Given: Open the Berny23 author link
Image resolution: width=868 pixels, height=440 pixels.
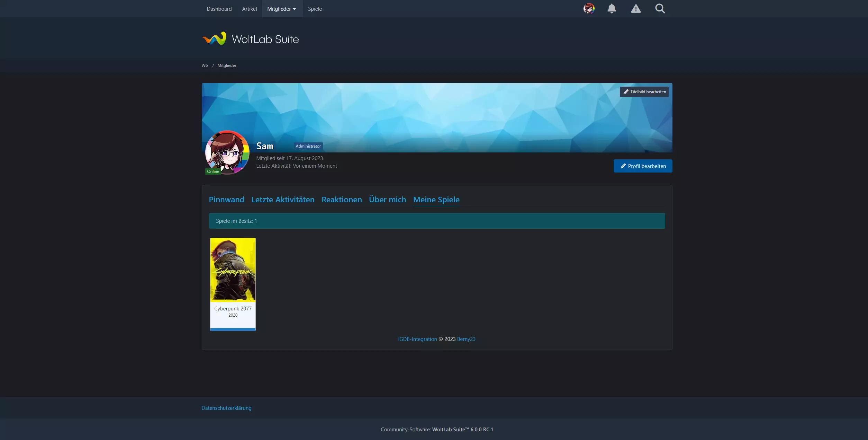Looking at the screenshot, I should (466, 339).
